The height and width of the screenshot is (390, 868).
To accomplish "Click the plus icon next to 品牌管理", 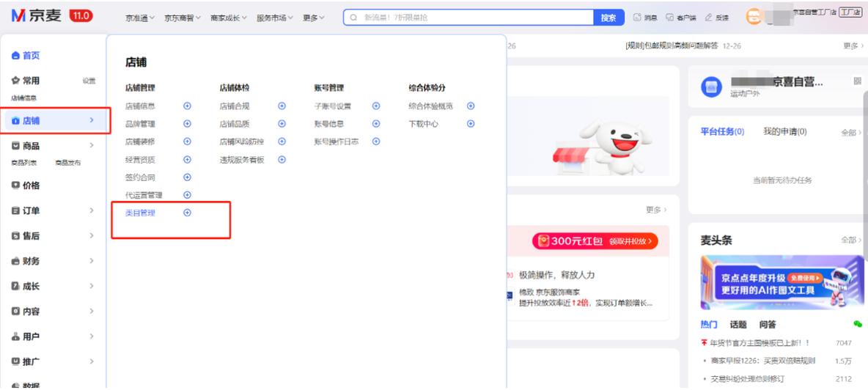I will (x=187, y=124).
